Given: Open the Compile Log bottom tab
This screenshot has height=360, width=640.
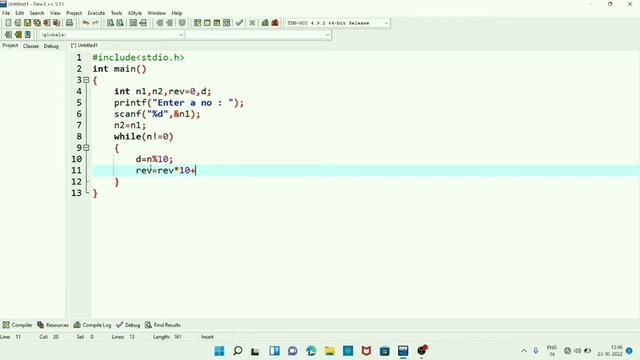Looking at the screenshot, I should click(93, 325).
